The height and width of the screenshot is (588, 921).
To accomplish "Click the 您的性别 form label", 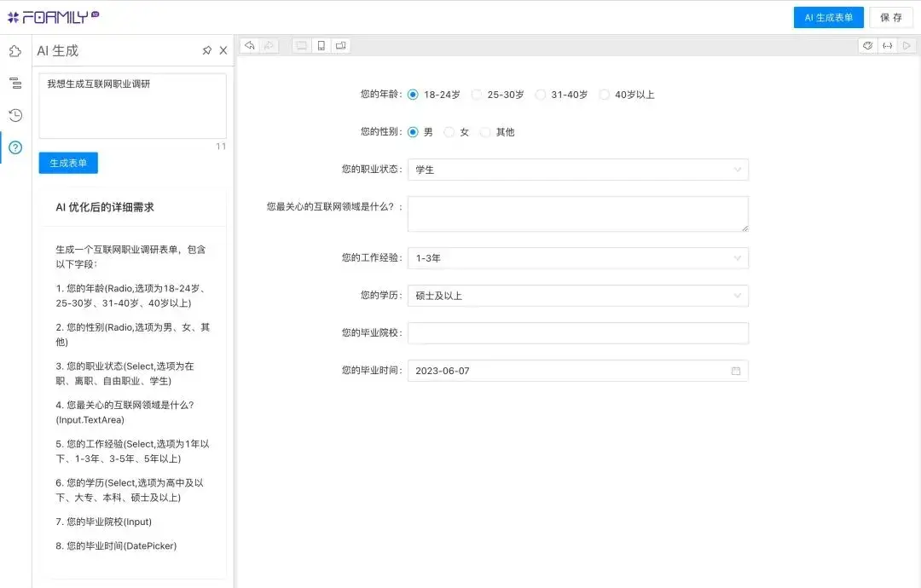I will pos(380,131).
